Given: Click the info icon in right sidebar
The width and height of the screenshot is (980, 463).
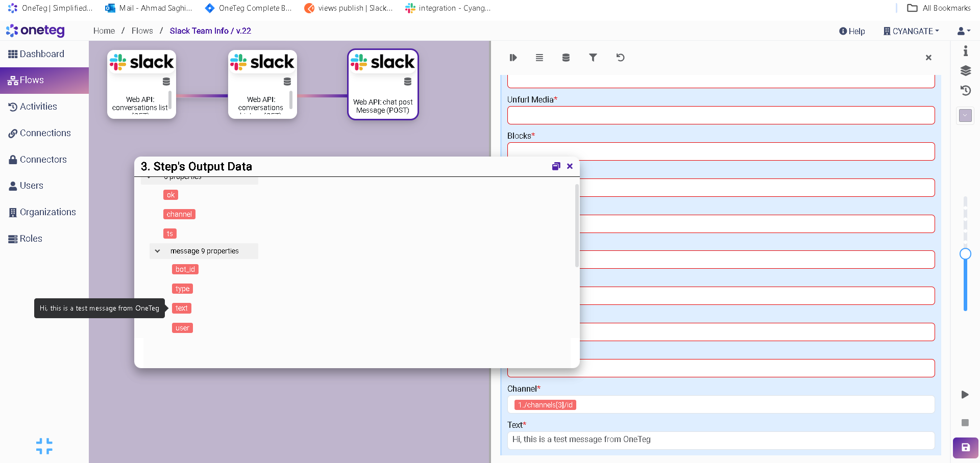Looking at the screenshot, I should point(965,51).
